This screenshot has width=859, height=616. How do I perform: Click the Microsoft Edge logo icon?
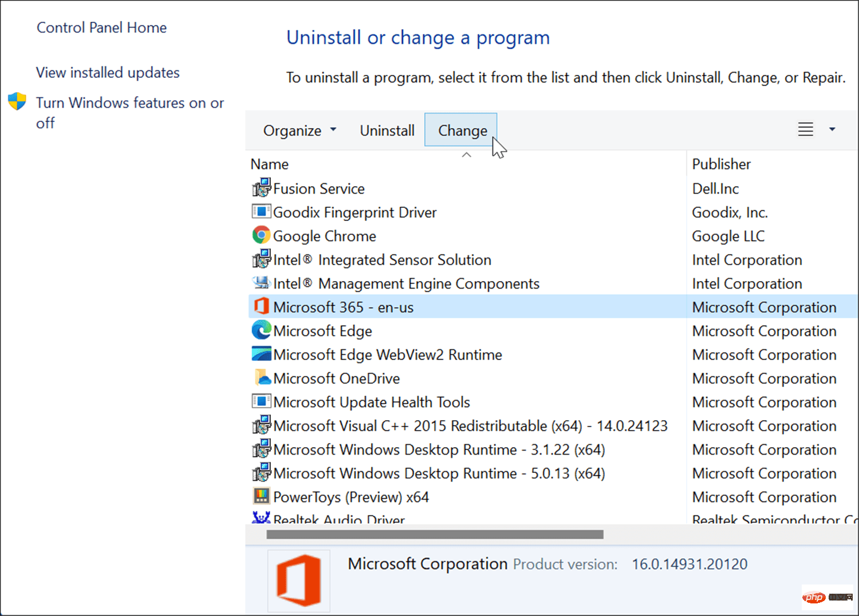[261, 330]
